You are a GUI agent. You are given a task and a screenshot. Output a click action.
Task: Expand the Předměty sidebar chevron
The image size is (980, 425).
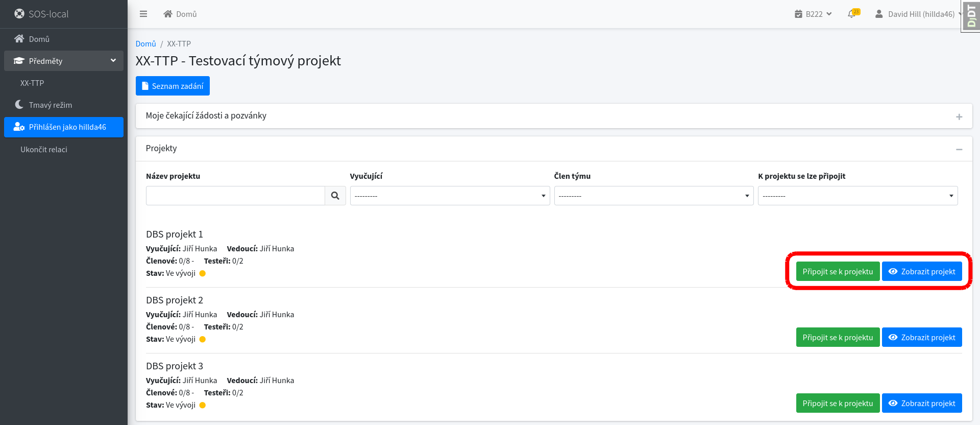coord(113,61)
